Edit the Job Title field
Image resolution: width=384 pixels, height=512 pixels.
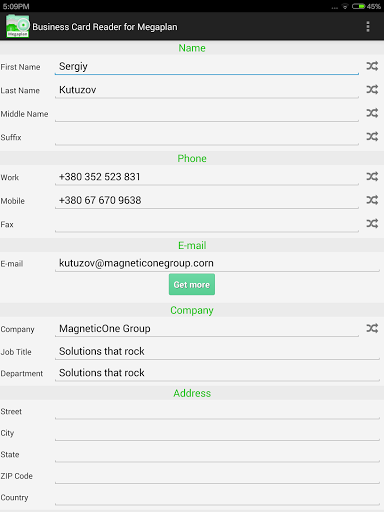coord(217,351)
